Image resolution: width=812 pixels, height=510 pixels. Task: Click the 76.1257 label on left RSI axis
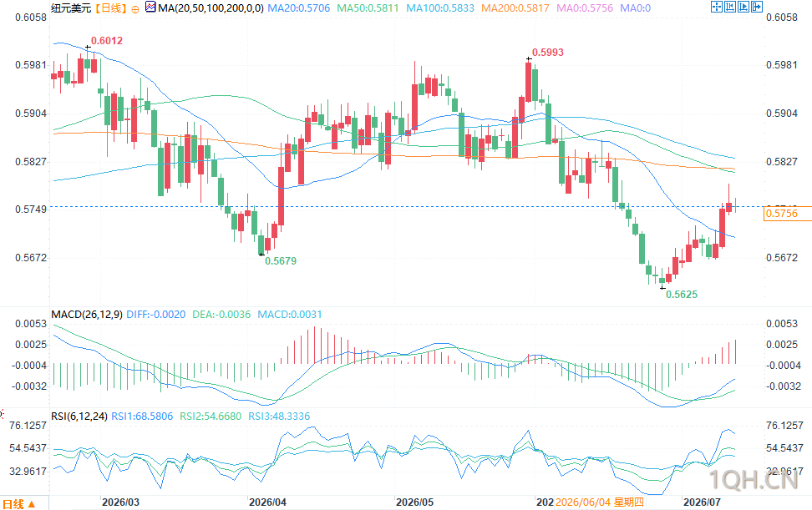28,426
